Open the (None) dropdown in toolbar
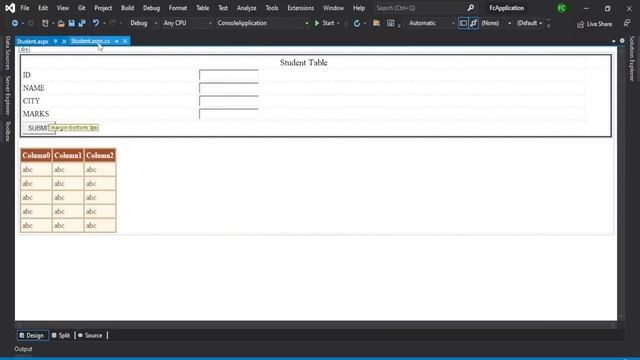 pyautogui.click(x=496, y=23)
